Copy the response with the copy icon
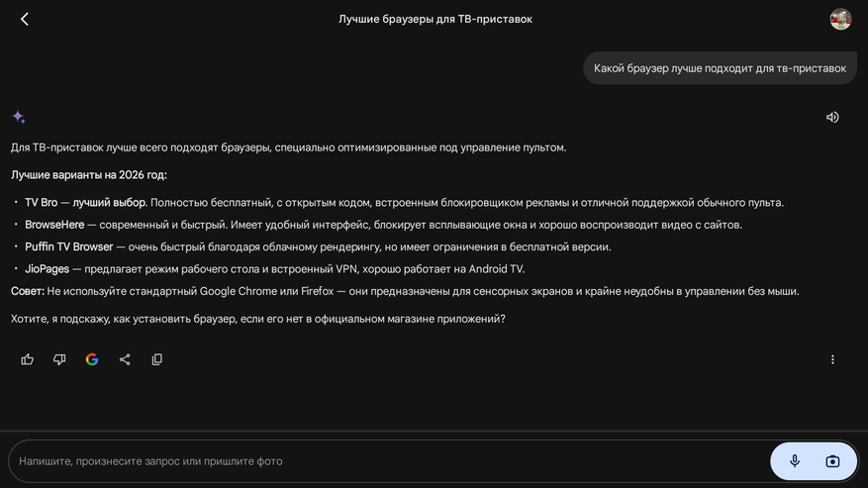The image size is (868, 488). pyautogui.click(x=157, y=359)
